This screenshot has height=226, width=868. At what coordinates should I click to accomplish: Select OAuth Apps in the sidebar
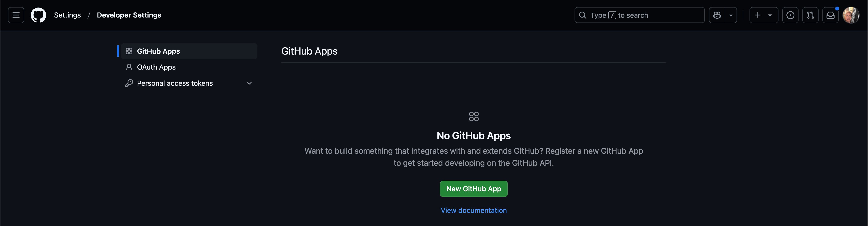click(x=189, y=67)
